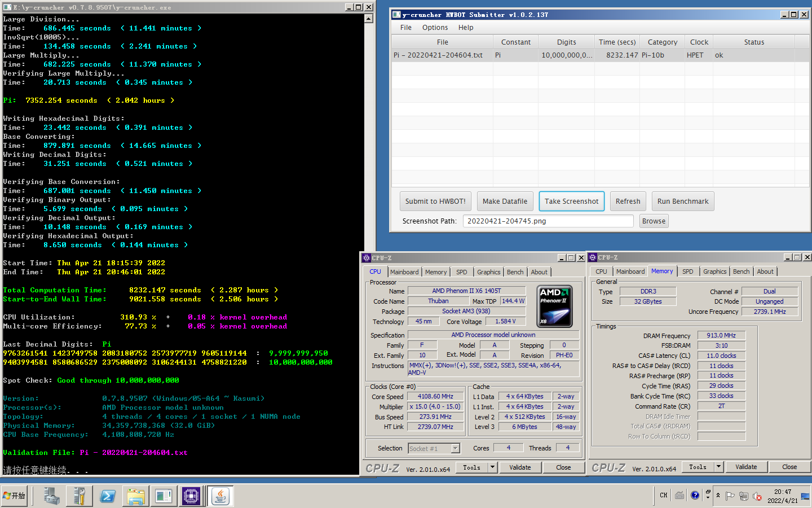Screen dimensions: 812x508
Task: Click the right CPU-Z window title icon
Action: click(x=593, y=257)
